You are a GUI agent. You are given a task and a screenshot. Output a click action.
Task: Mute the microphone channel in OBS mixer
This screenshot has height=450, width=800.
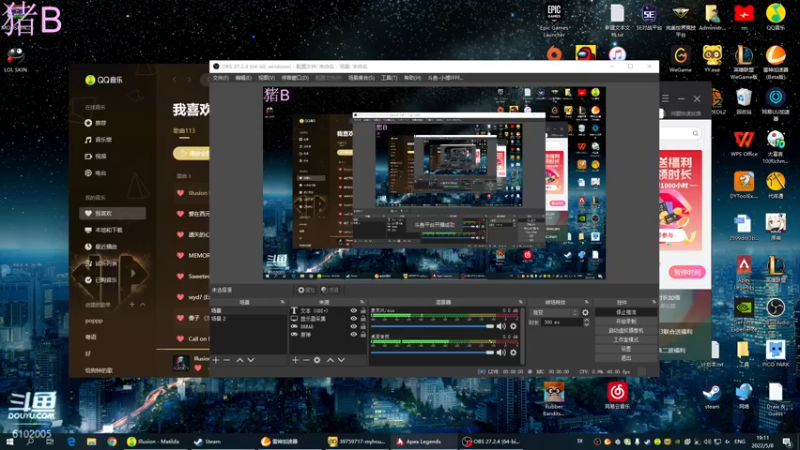(x=501, y=326)
